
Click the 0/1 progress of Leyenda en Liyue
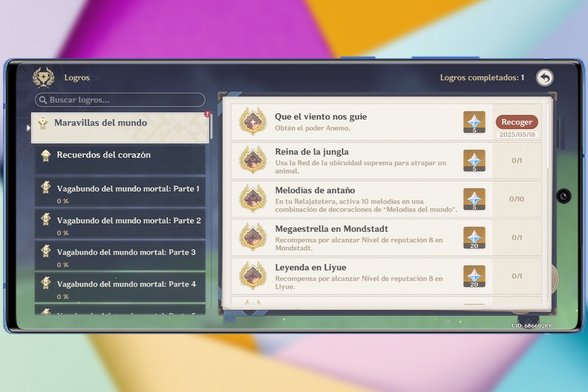tap(517, 276)
